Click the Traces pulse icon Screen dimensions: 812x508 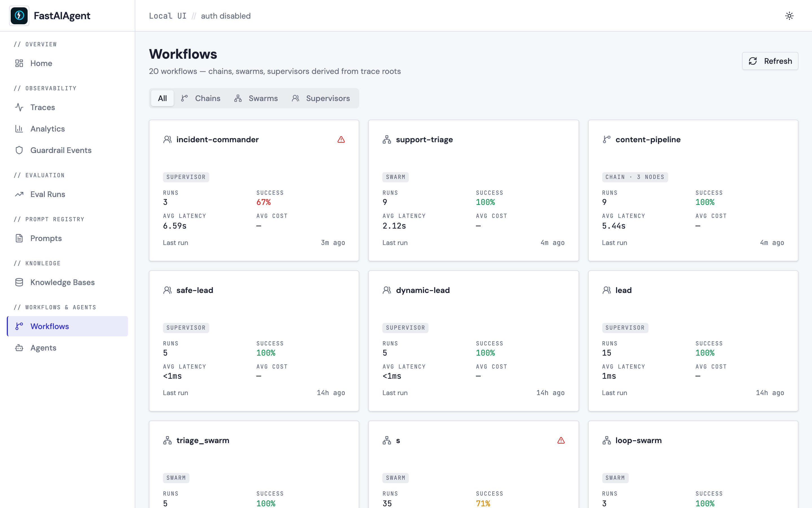pyautogui.click(x=19, y=107)
